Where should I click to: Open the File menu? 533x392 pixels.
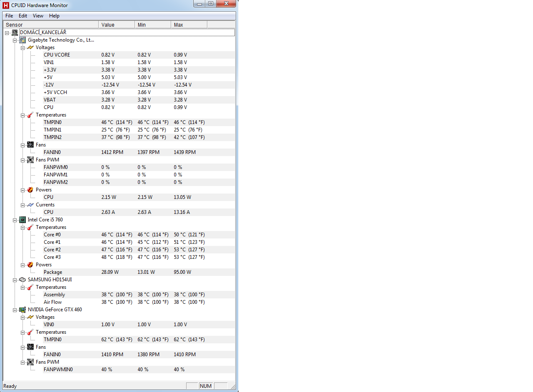[x=9, y=16]
